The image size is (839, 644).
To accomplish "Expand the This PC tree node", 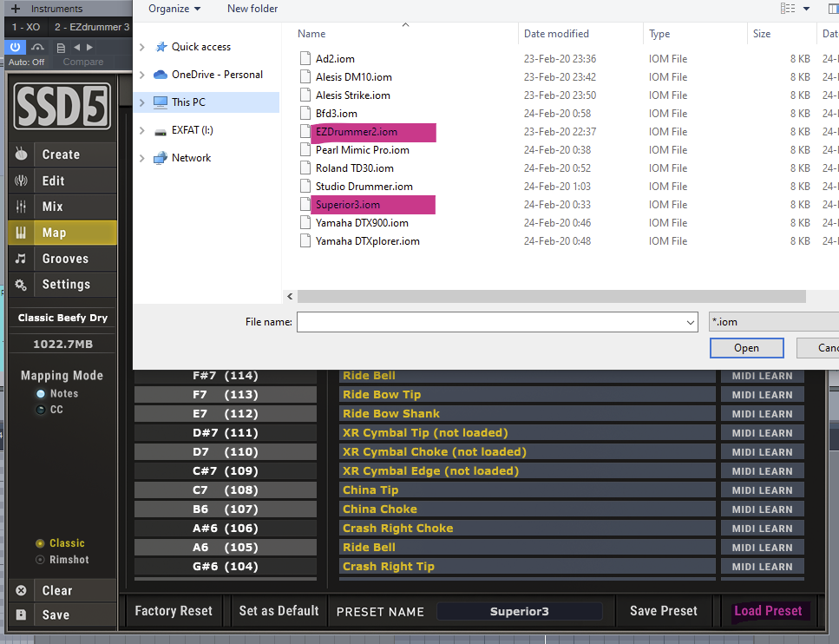I will (141, 102).
